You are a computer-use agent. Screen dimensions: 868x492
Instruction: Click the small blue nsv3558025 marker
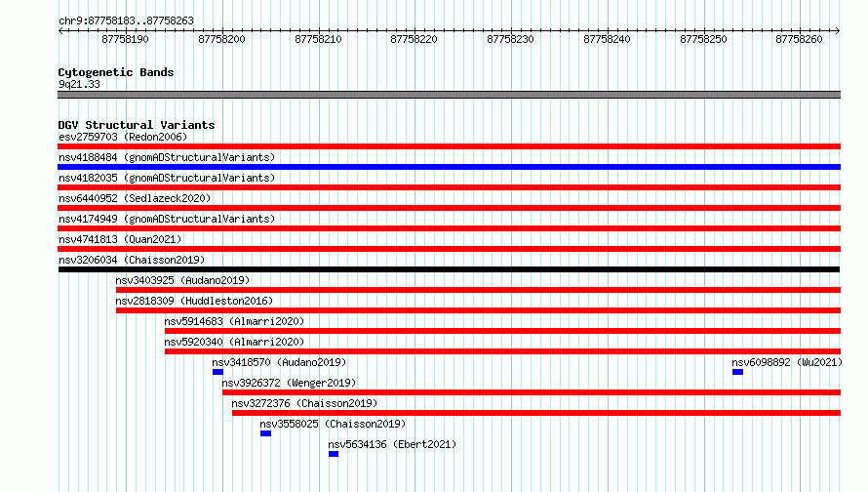coord(265,433)
